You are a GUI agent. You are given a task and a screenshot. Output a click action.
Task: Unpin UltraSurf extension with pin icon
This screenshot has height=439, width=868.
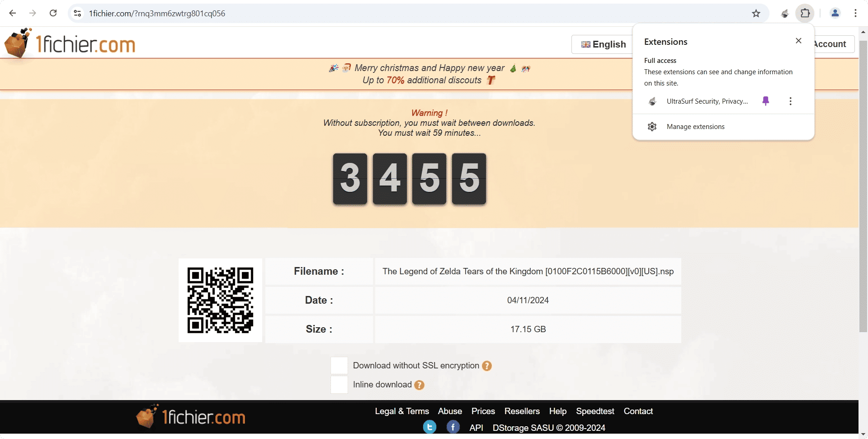click(765, 101)
